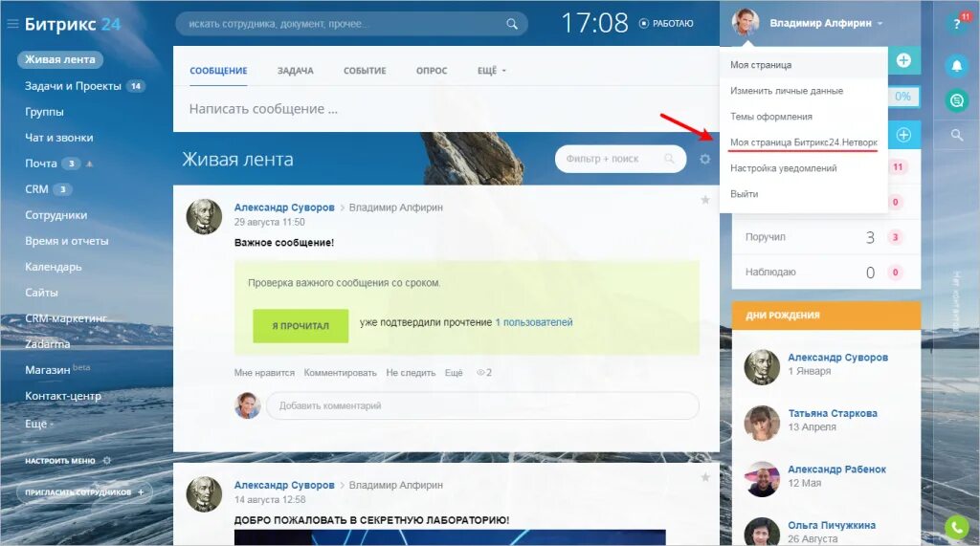
Task: Click Александр Суворов avatar on the 29 августа post
Action: (x=204, y=217)
